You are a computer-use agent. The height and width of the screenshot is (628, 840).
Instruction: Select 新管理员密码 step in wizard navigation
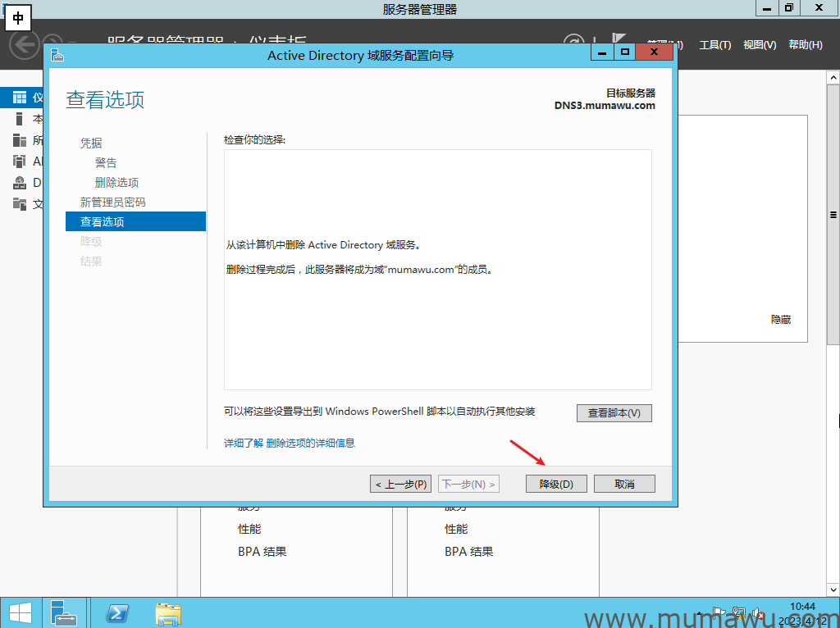click(112, 202)
